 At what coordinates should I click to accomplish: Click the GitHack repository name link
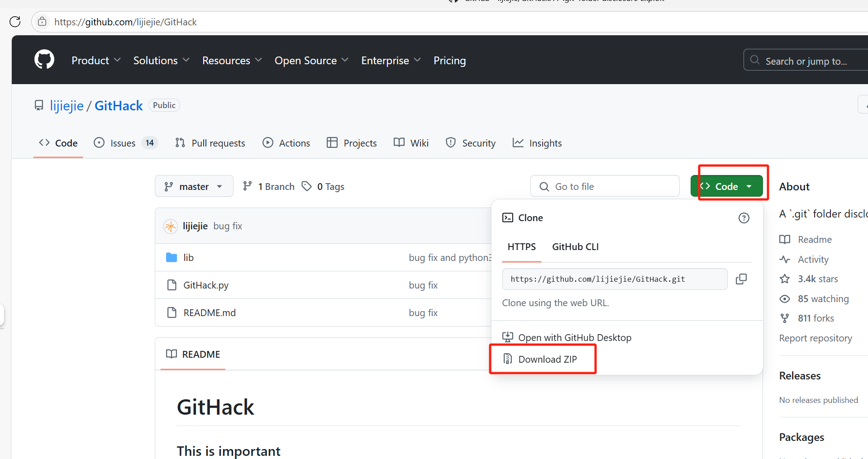click(119, 106)
